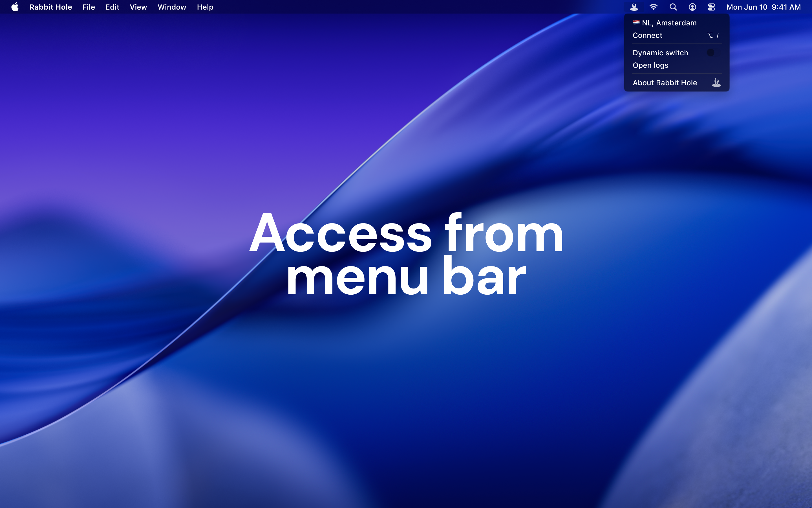Screen dimensions: 812x508
Task: Click the date and time Mon Jun 10
Action: [x=763, y=7]
